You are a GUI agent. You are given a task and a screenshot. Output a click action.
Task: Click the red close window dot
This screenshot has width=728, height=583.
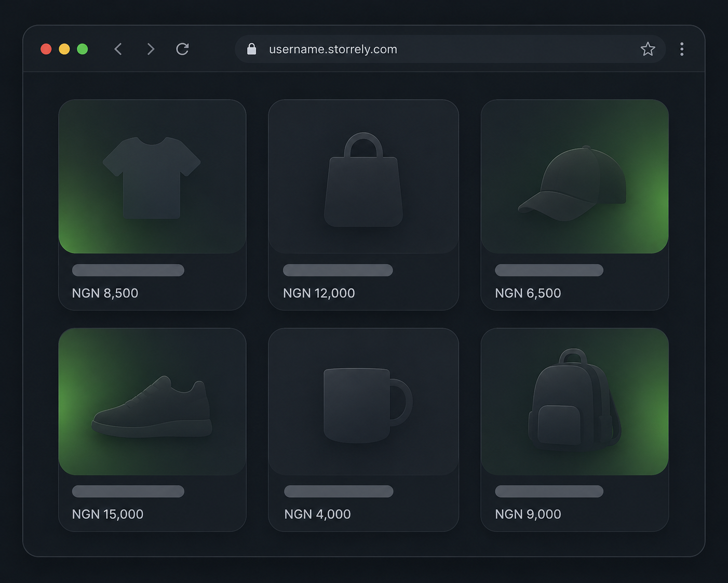click(46, 49)
